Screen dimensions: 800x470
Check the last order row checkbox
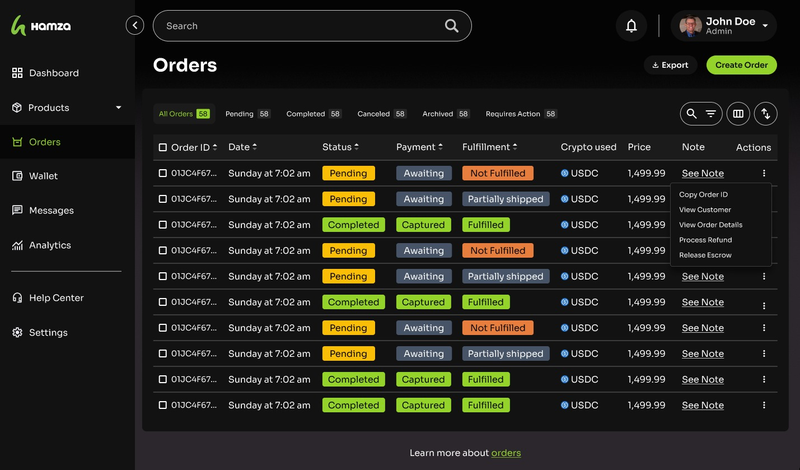coord(163,405)
